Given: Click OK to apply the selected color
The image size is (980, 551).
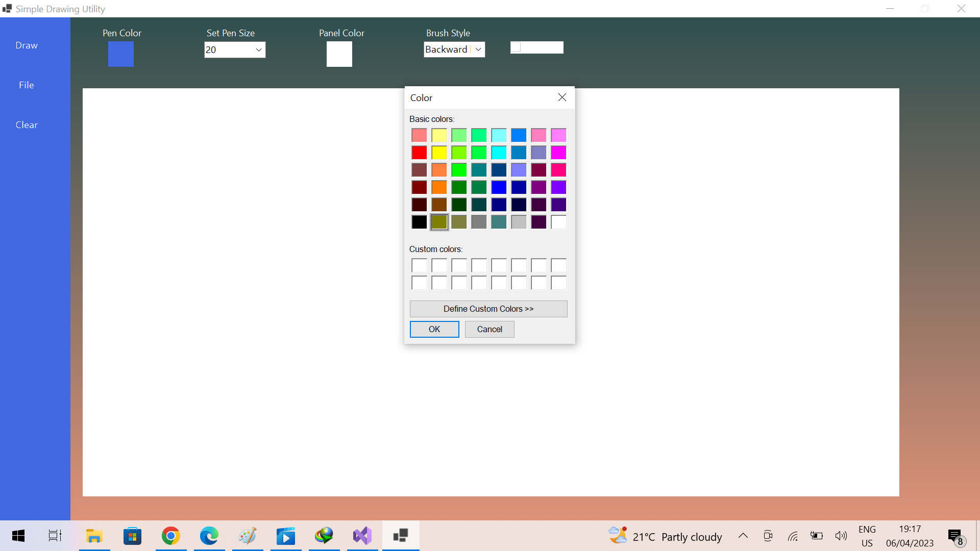Looking at the screenshot, I should tap(434, 329).
